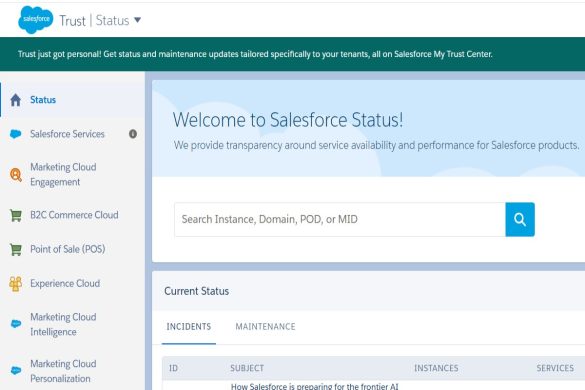Click the Current Status heading
The height and width of the screenshot is (390, 585).
[197, 291]
